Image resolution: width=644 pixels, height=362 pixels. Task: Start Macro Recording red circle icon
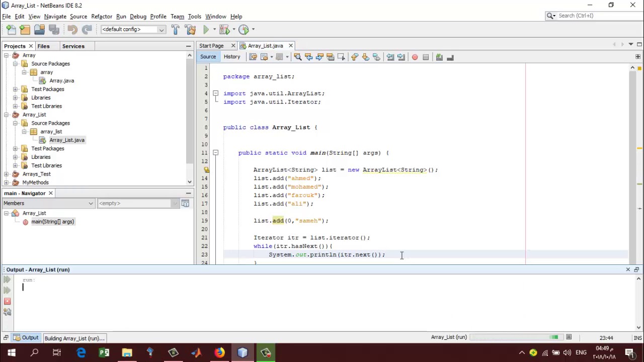[415, 57]
